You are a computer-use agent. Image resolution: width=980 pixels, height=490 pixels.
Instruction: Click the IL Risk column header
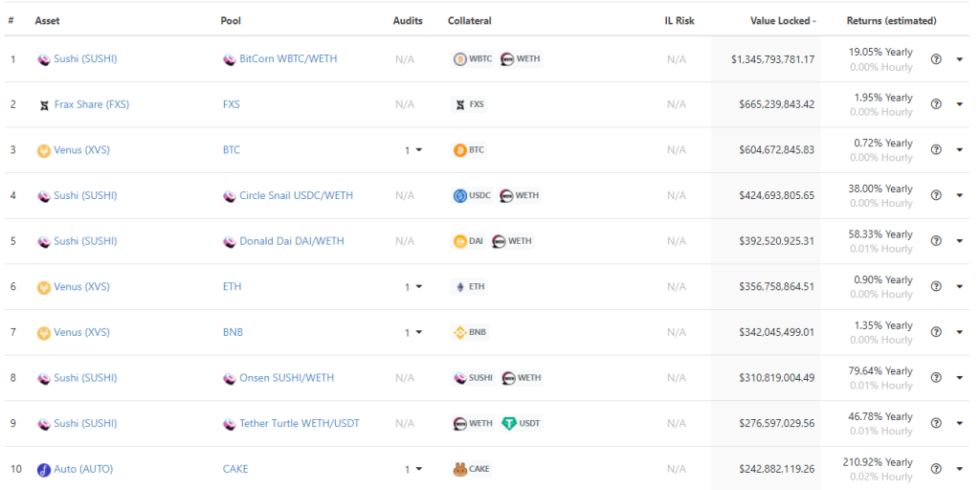(679, 21)
